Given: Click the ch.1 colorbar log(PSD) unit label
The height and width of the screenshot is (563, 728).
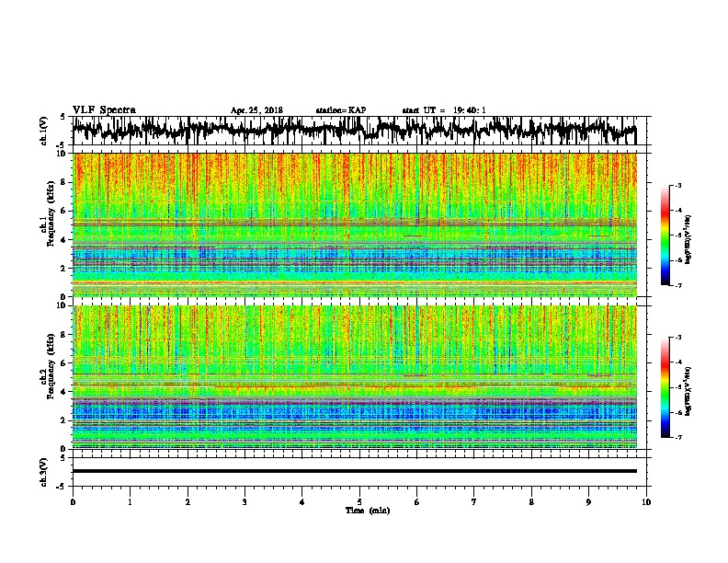Looking at the screenshot, I should pos(688,239).
